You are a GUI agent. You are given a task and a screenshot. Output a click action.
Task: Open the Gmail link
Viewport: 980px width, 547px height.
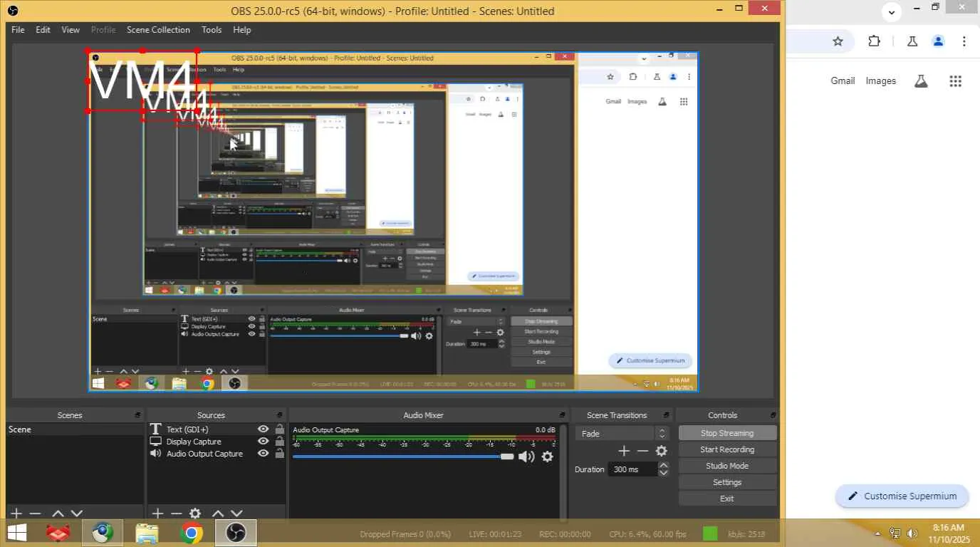(x=843, y=81)
